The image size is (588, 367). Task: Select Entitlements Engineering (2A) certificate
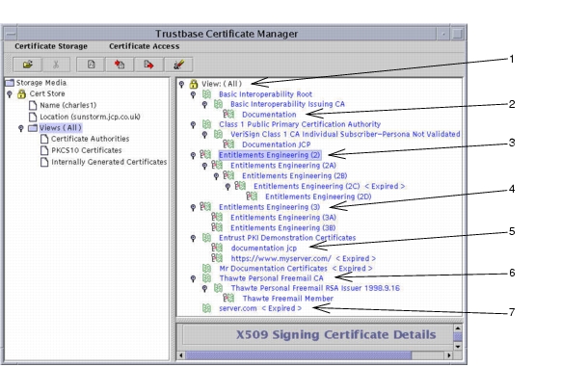point(283,166)
